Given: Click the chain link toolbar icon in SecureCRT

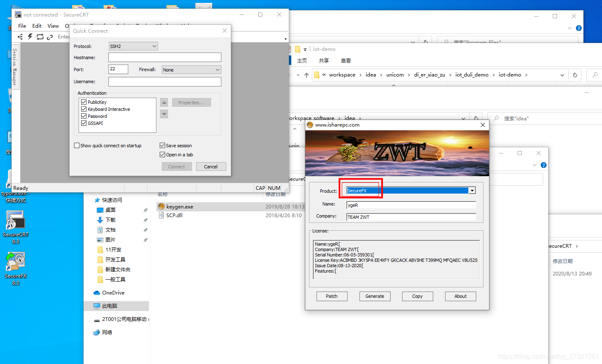Looking at the screenshot, I should pos(50,37).
